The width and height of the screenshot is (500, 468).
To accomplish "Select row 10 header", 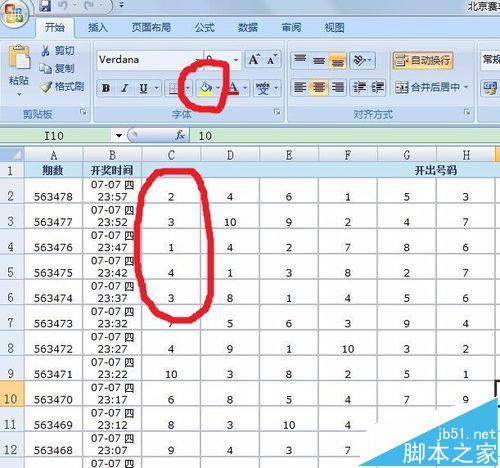I will [11, 394].
